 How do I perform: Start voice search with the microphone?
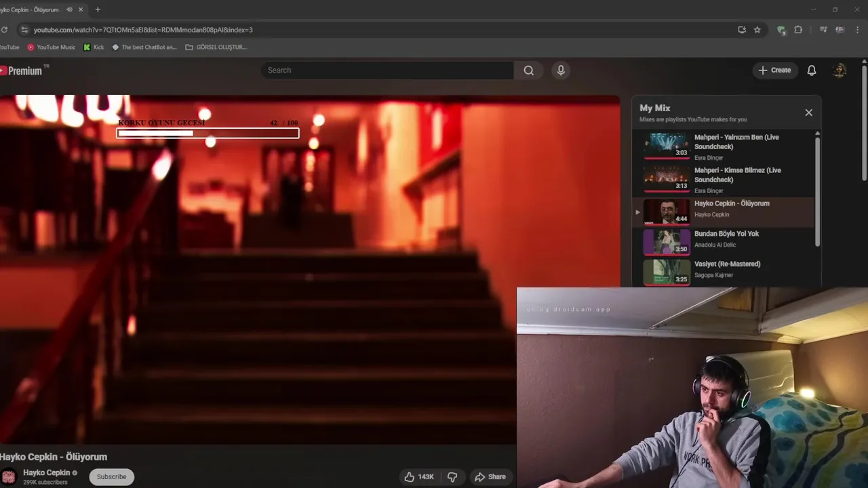[561, 70]
